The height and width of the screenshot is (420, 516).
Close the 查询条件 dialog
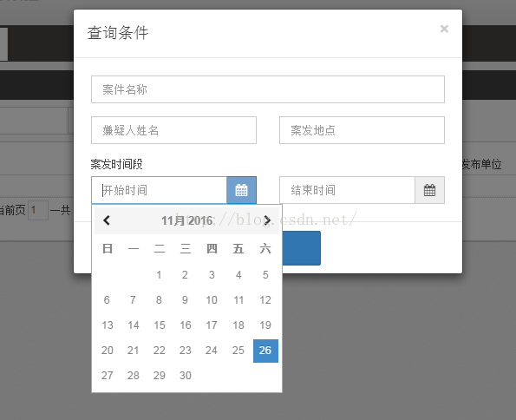pos(444,29)
